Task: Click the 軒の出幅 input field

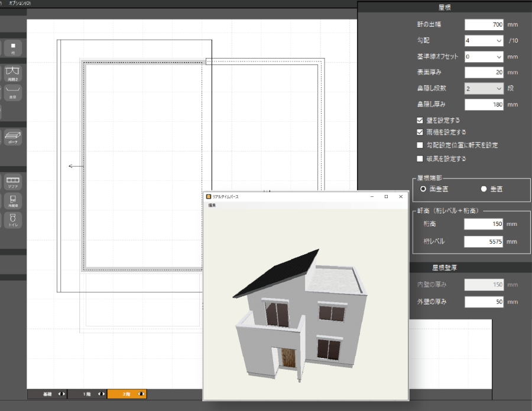Action: click(483, 25)
